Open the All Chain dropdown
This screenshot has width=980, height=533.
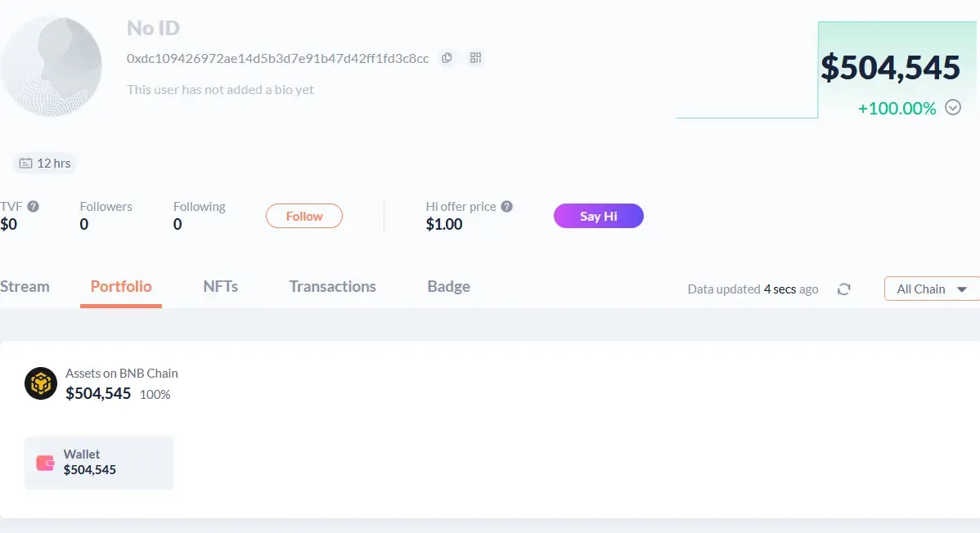(x=931, y=289)
